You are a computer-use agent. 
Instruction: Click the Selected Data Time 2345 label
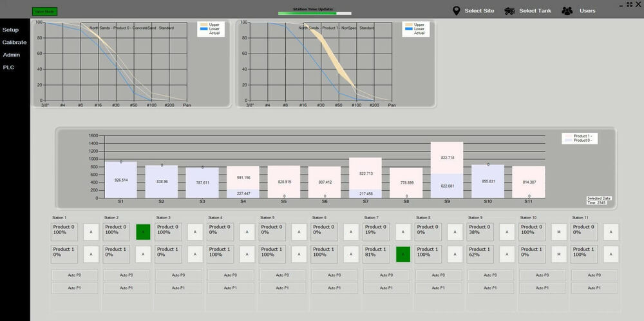click(599, 200)
